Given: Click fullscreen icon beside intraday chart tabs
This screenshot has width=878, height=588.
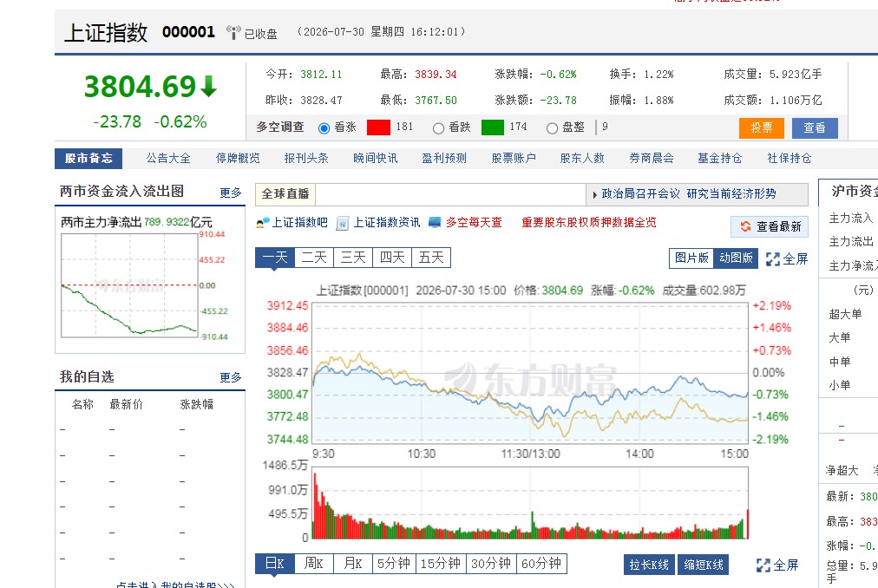Looking at the screenshot, I should click(x=773, y=259).
